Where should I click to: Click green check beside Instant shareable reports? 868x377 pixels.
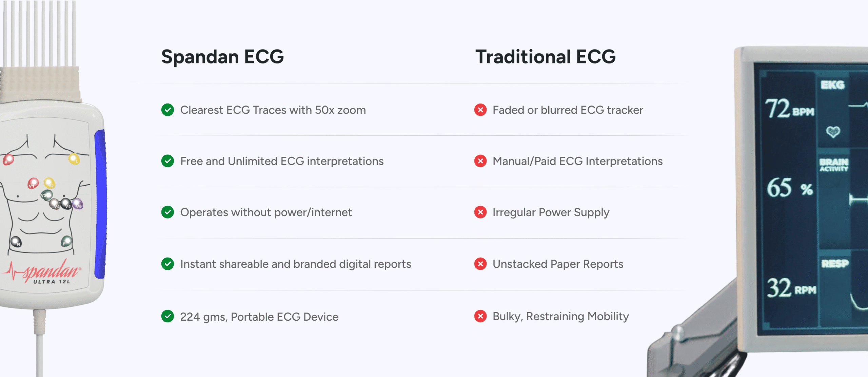pos(167,264)
